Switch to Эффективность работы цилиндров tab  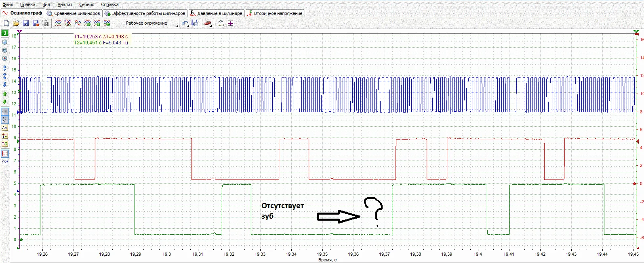click(145, 13)
